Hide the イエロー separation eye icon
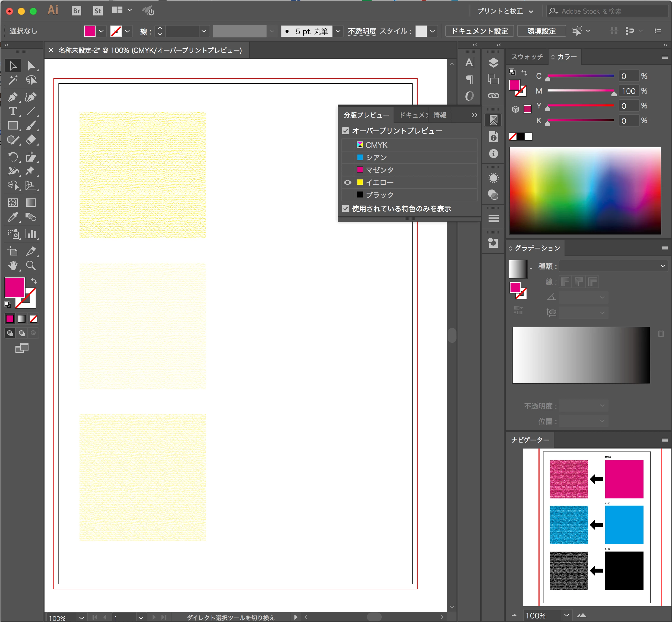The width and height of the screenshot is (672, 622). coord(348,182)
